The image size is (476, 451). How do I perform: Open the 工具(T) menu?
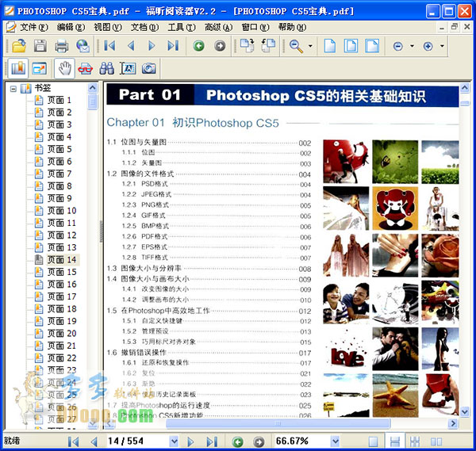[x=182, y=27]
